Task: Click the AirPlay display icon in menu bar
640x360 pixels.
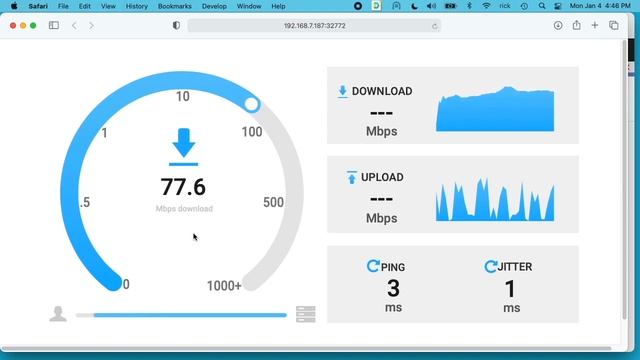Action: pos(396,6)
